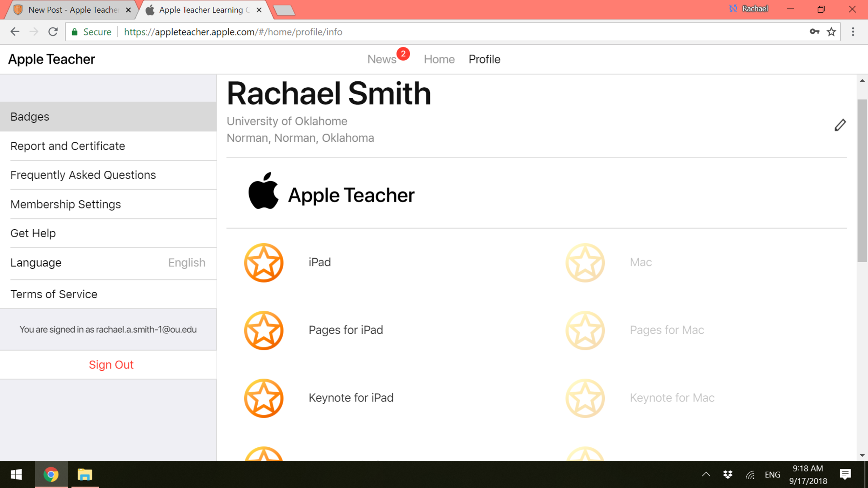
Task: Switch to the New Post browser tab
Action: coord(72,10)
